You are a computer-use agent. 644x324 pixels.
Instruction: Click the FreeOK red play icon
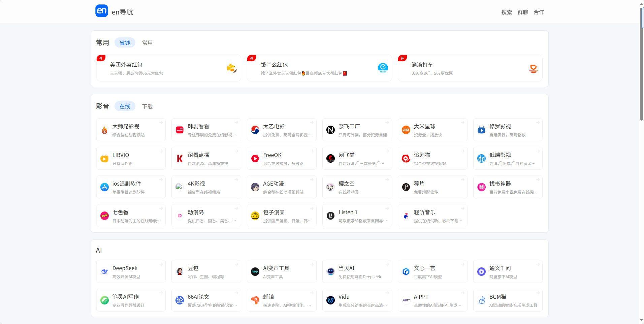(x=255, y=158)
